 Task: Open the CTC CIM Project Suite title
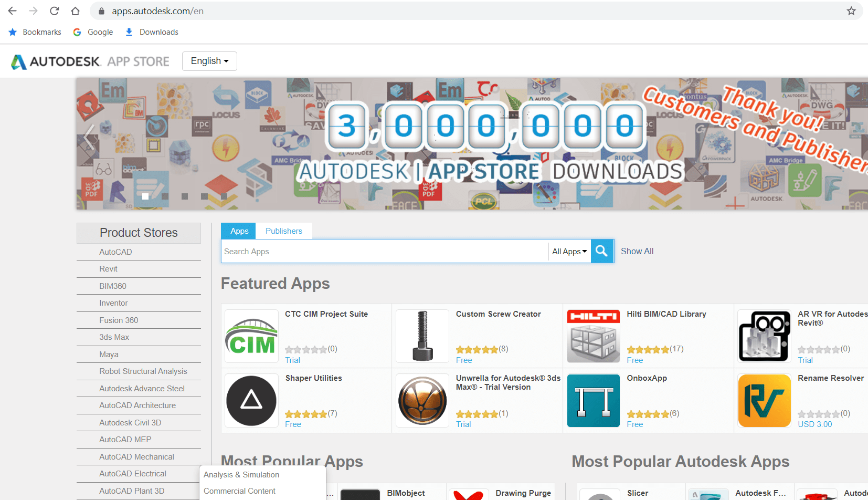click(x=326, y=314)
